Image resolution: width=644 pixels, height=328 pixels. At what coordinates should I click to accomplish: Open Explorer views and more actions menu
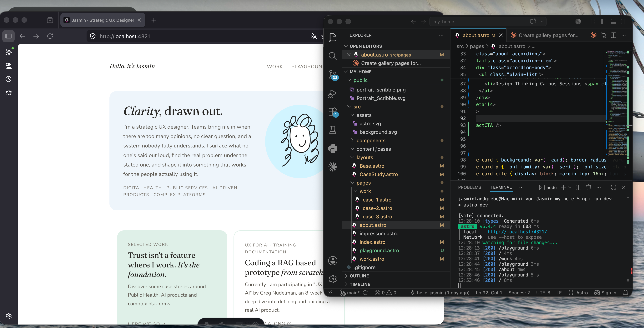pos(441,35)
